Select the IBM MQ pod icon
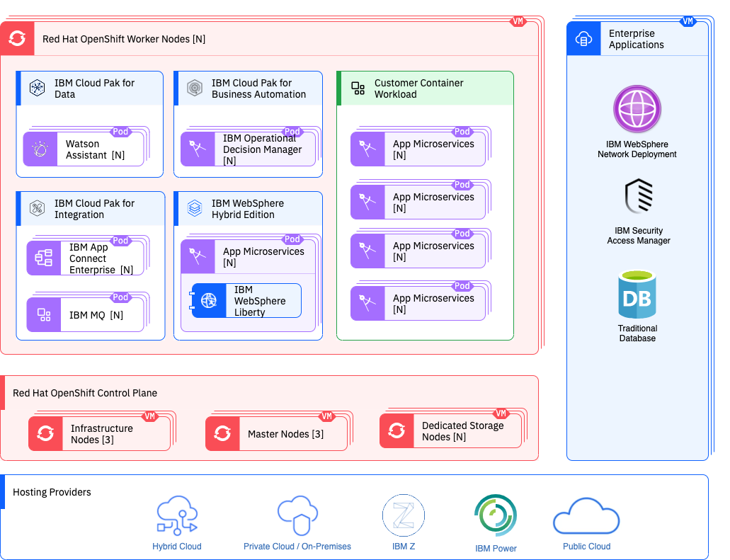Screen dimensions: 730x560 pos(44,315)
